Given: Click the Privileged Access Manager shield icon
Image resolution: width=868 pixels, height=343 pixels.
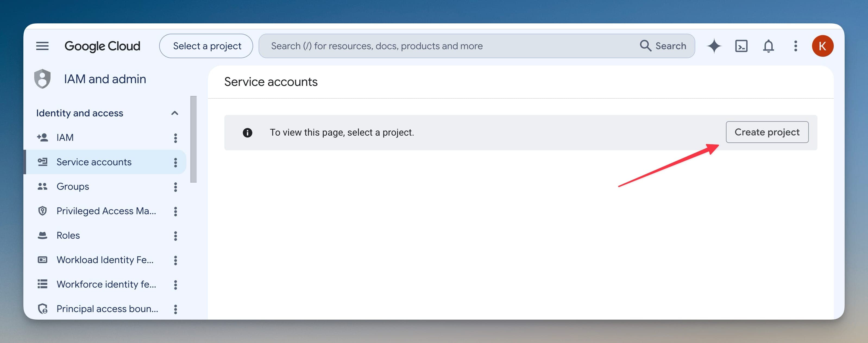Looking at the screenshot, I should (x=42, y=211).
